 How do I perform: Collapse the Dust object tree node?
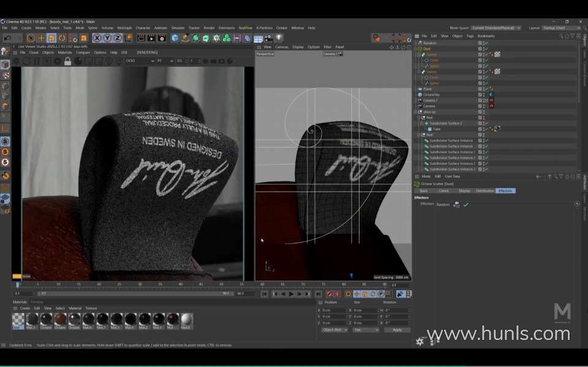click(x=418, y=49)
